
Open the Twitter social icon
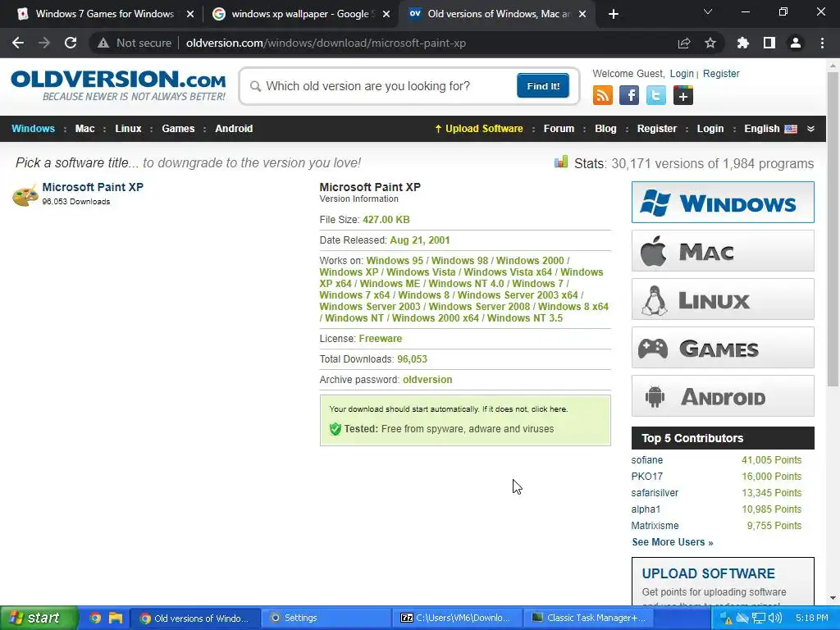(x=655, y=95)
